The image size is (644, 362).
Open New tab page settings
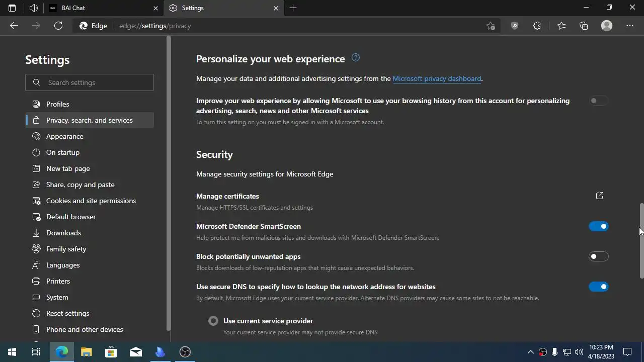point(90,168)
